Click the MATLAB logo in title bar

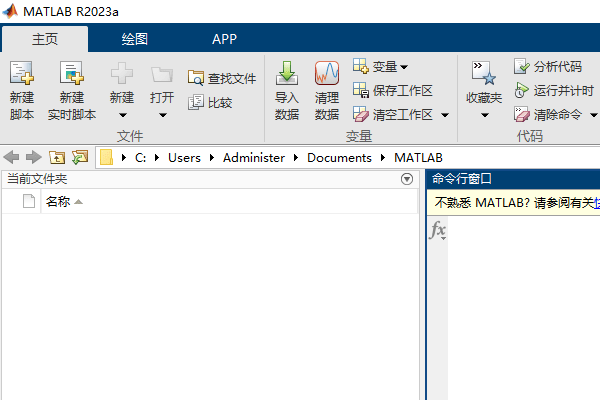point(10,11)
